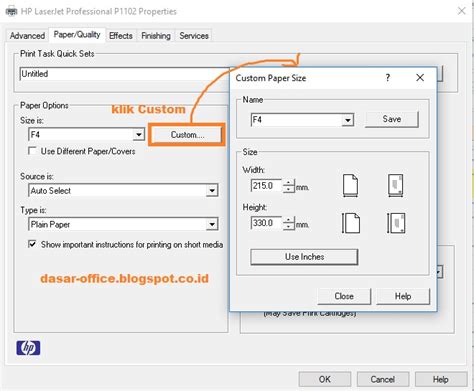This screenshot has width=474, height=391.
Task: Decrease Height value with down arrow
Action: click(x=289, y=226)
